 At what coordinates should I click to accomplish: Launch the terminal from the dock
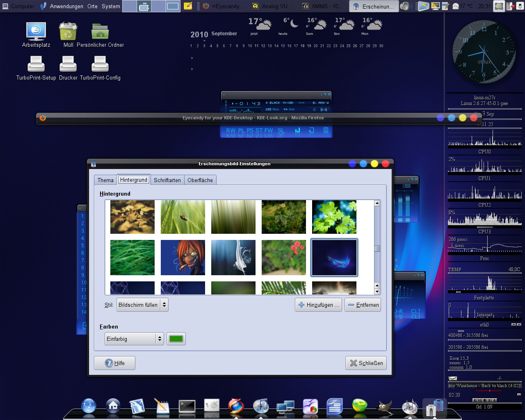pos(187,406)
